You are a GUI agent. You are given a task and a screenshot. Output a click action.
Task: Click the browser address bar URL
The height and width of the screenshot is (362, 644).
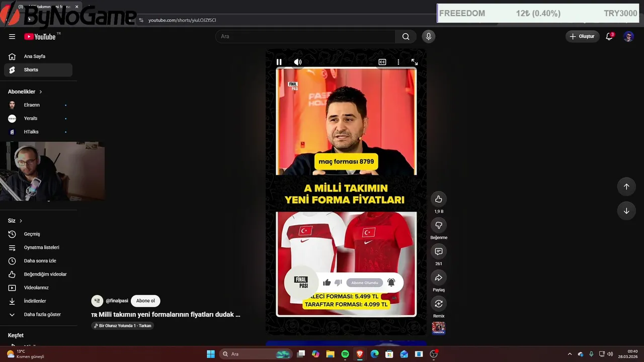point(182,20)
